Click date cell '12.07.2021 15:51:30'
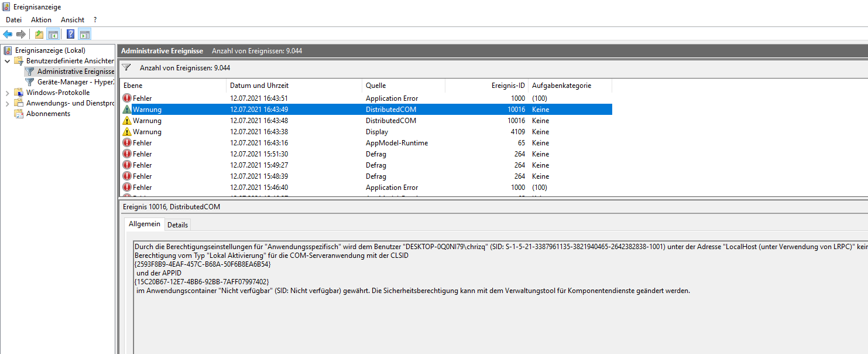This screenshot has width=868, height=354. 259,154
